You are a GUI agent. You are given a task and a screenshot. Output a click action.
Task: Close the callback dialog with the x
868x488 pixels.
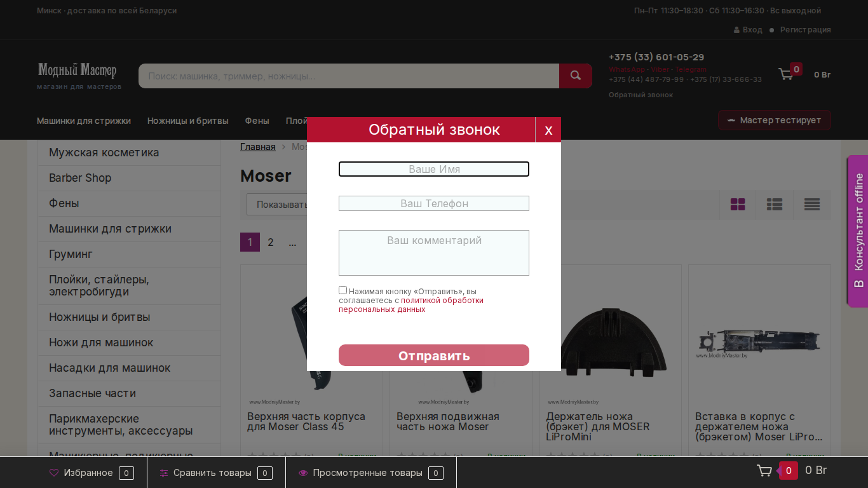(x=548, y=130)
